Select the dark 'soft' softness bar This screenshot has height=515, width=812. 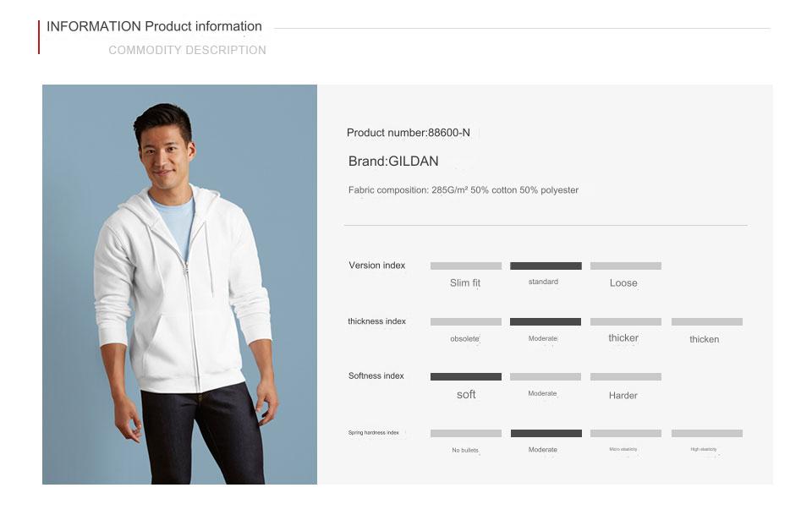[x=465, y=376]
